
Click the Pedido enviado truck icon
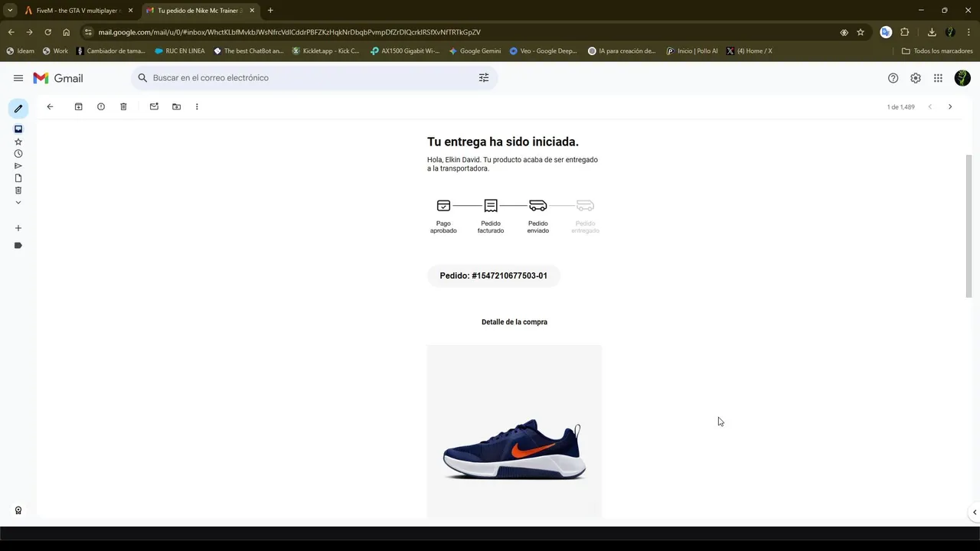tap(538, 205)
